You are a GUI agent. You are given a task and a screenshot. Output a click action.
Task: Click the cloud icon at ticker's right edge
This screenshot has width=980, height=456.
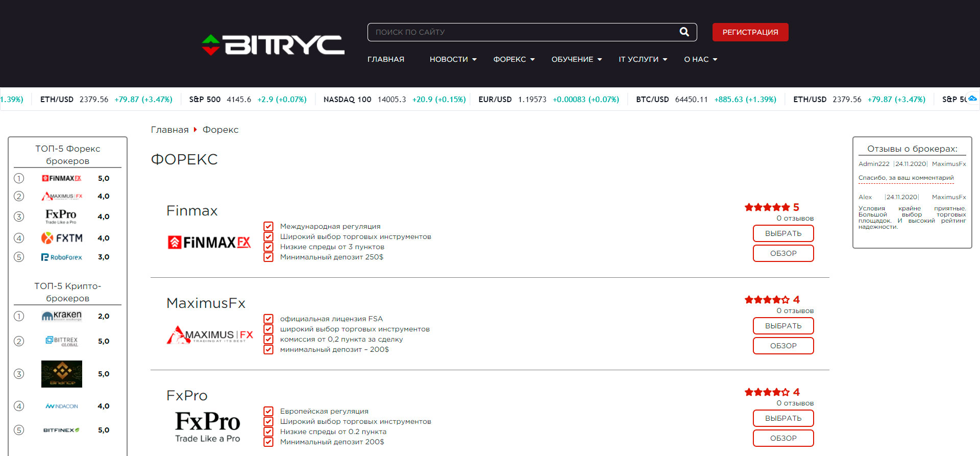coord(973,99)
